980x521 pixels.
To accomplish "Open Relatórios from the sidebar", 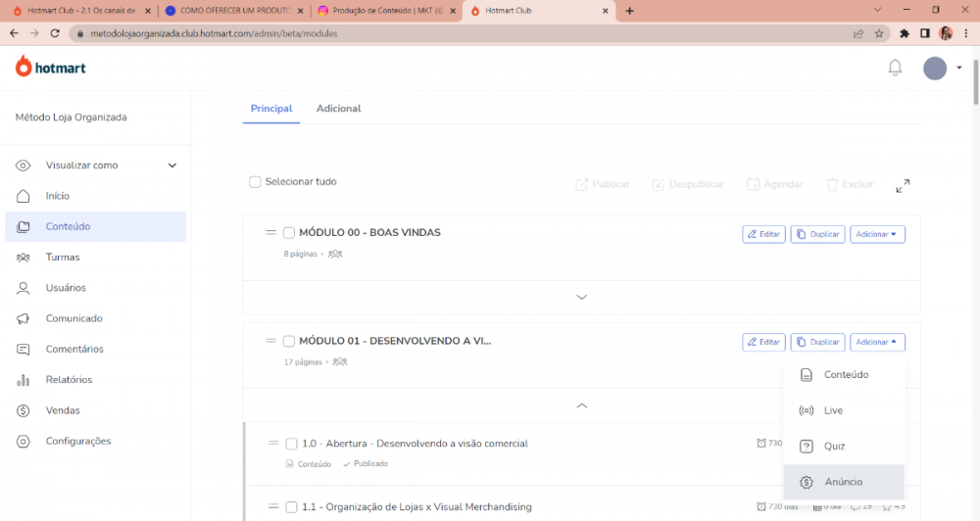I will pyautogui.click(x=69, y=380).
